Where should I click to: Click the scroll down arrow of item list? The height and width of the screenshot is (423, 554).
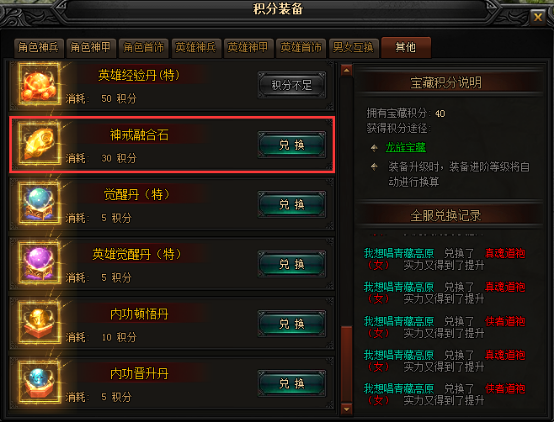[x=347, y=409]
